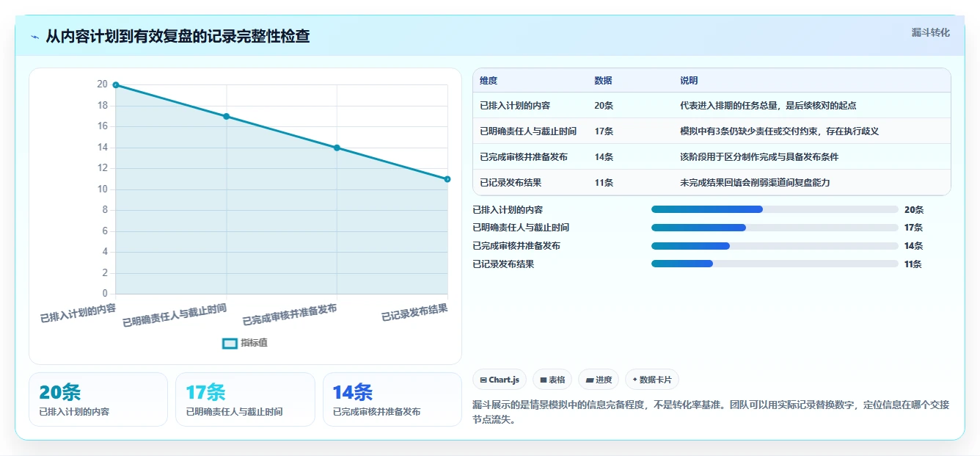Click x-axis label 已记录发布结果 under chart
Image resolution: width=980 pixels, height=456 pixels.
pos(414,312)
